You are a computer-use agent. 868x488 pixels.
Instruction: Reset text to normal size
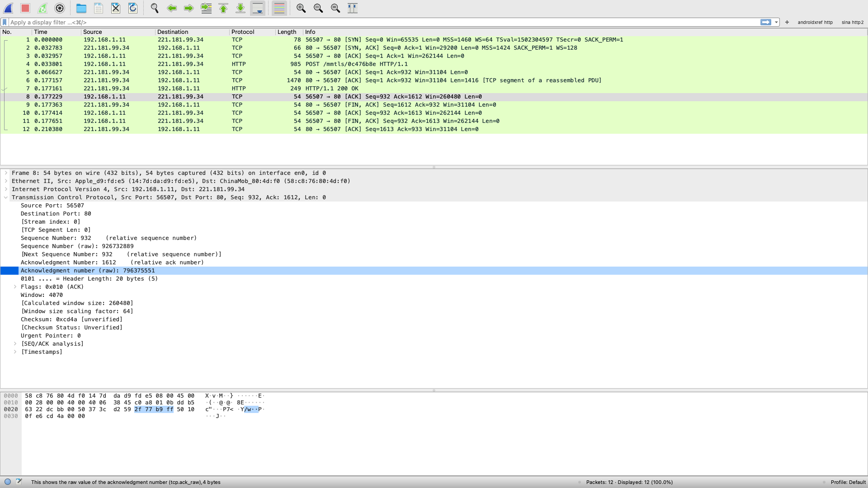click(335, 8)
